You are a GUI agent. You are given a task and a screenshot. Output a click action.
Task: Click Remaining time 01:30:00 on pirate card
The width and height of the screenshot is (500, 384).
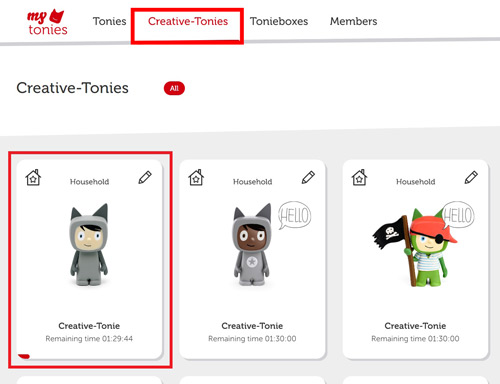click(x=415, y=339)
